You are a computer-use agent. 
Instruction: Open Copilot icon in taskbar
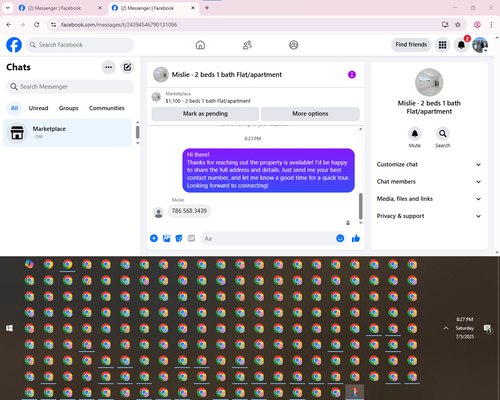click(29, 264)
